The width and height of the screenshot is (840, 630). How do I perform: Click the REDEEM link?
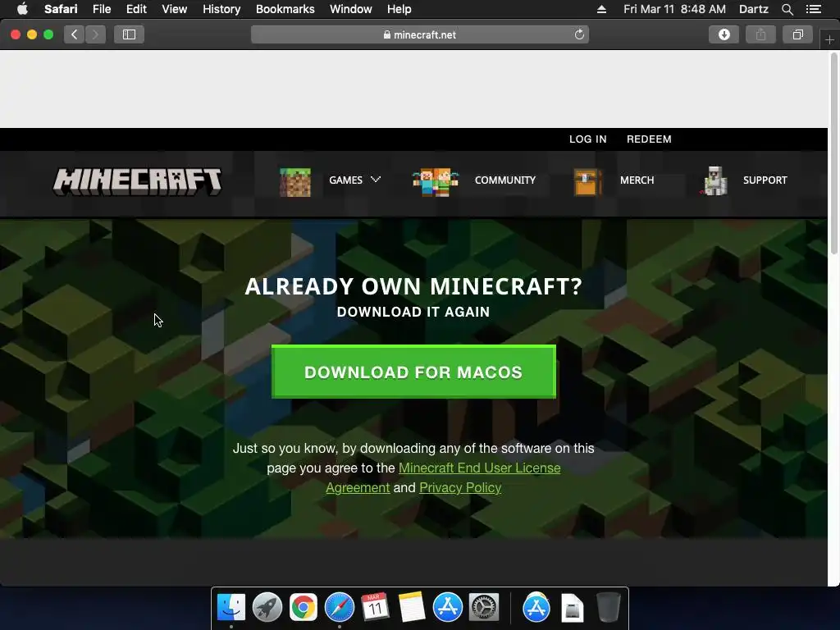pyautogui.click(x=649, y=139)
